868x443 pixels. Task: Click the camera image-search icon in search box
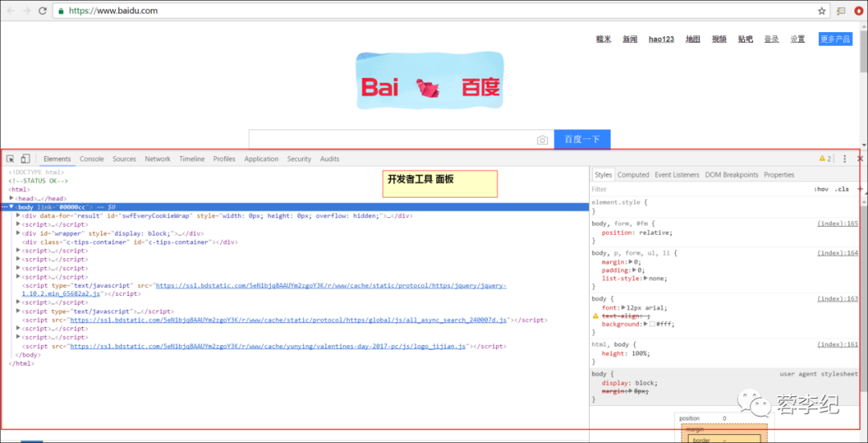pyautogui.click(x=542, y=140)
